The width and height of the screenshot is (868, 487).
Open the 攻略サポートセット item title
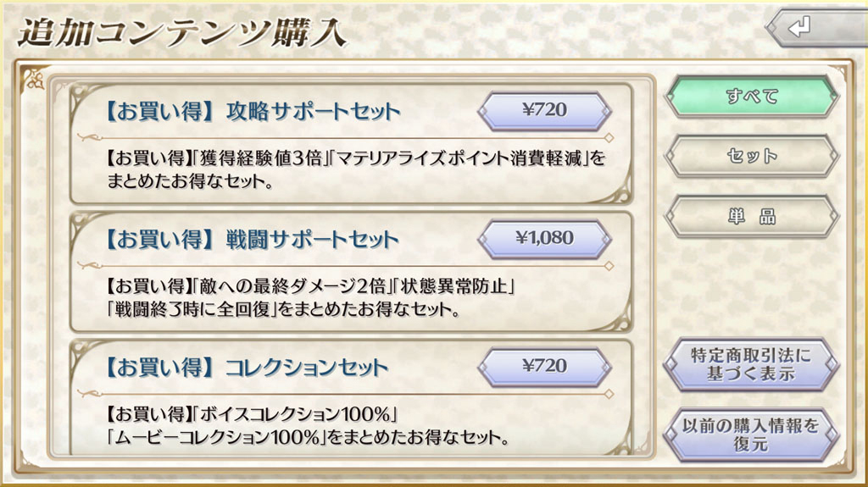click(x=252, y=112)
